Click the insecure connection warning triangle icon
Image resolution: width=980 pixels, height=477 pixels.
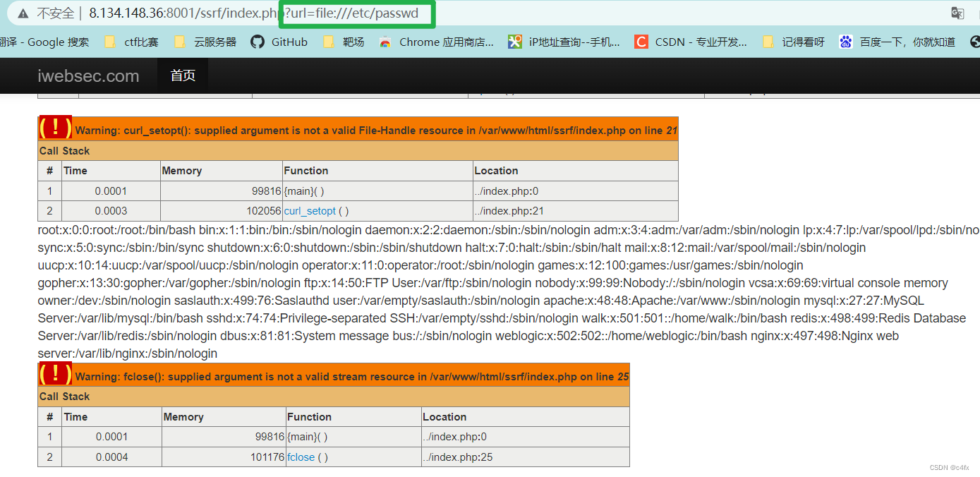point(23,13)
